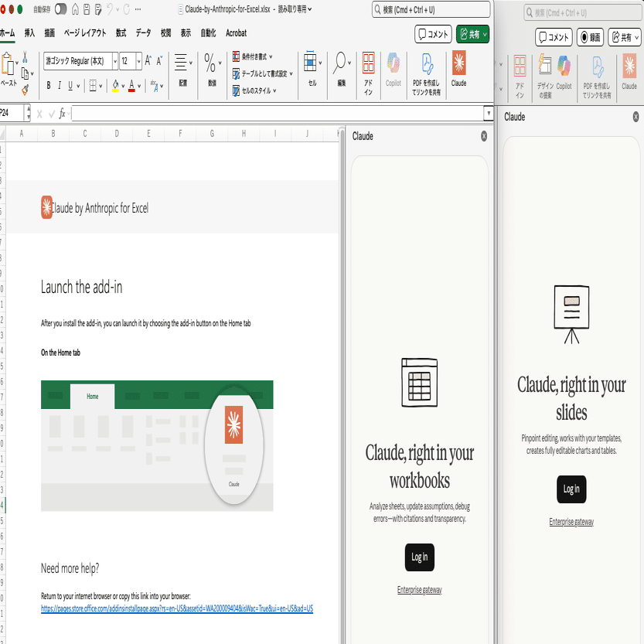Click Log in in slides Claude pane

571,489
